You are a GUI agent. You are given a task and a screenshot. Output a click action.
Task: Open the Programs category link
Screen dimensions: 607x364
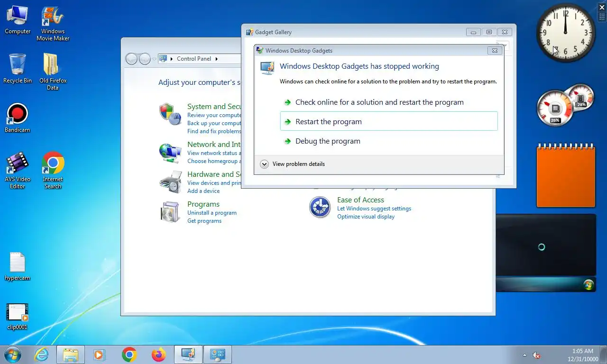pyautogui.click(x=203, y=204)
